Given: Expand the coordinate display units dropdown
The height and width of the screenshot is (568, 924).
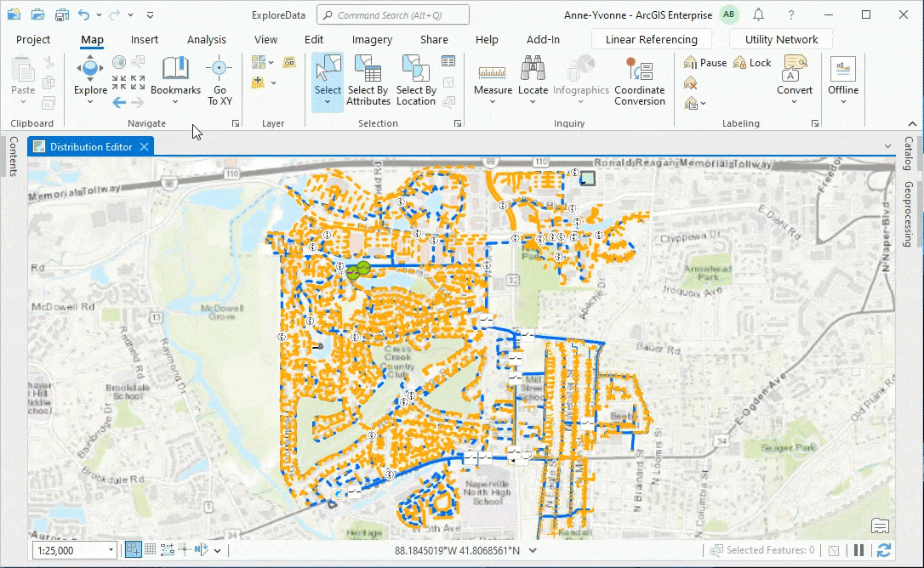Looking at the screenshot, I should coord(533,550).
